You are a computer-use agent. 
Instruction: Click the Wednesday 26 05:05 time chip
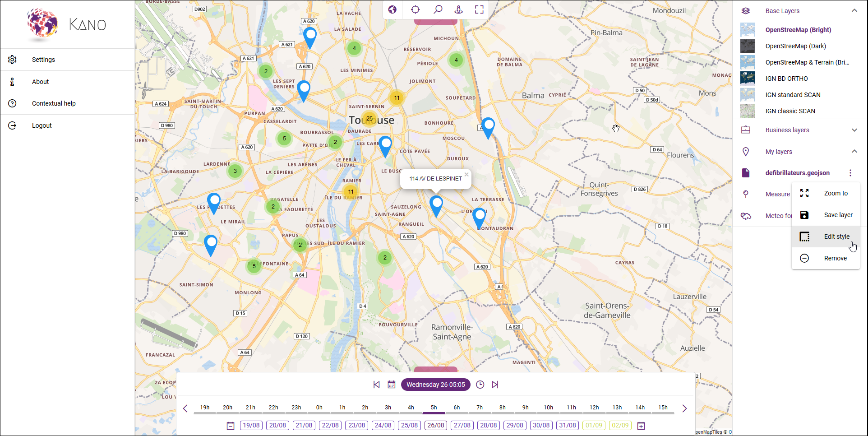pos(436,385)
